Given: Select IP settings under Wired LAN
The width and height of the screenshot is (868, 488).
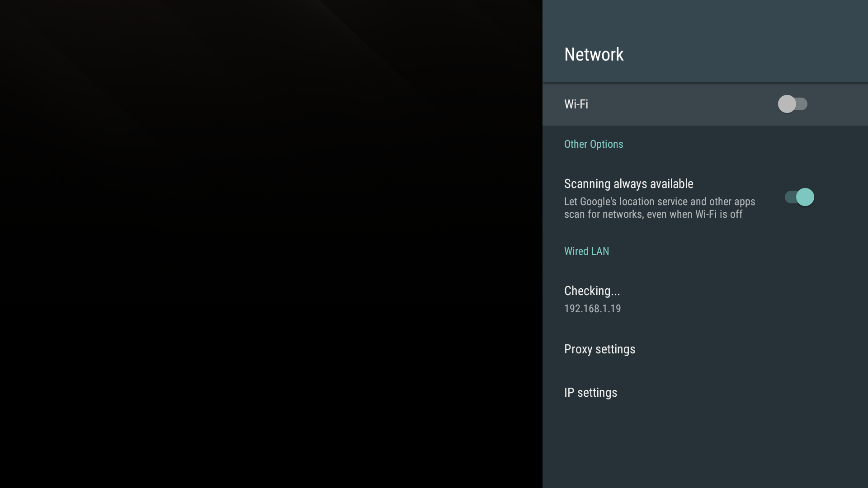Looking at the screenshot, I should (590, 392).
